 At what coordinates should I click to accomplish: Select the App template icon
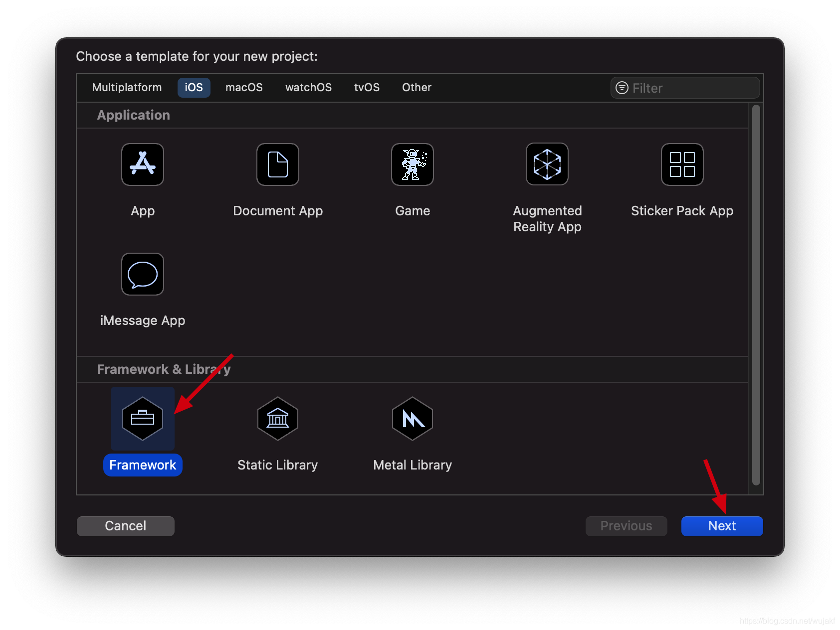point(143,164)
